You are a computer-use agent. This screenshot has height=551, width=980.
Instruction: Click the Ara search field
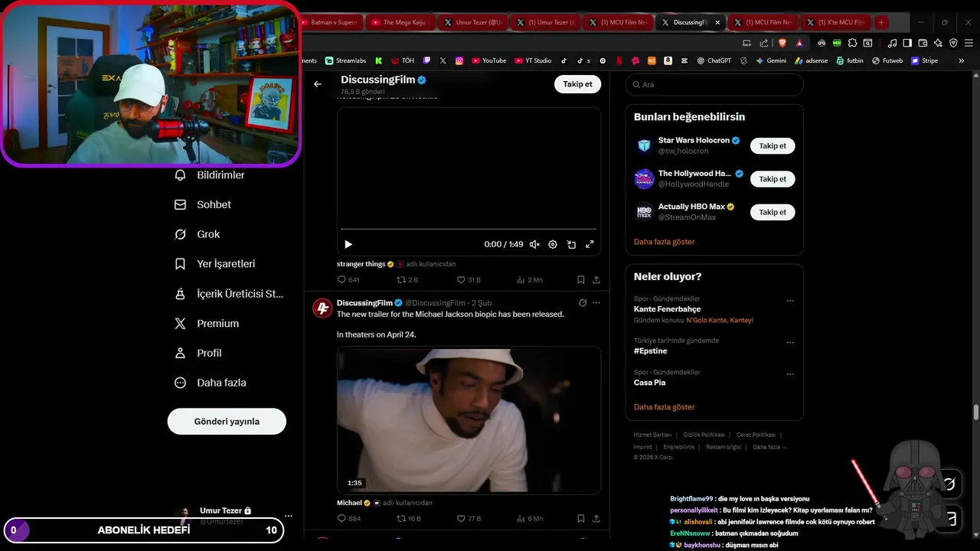tap(714, 84)
